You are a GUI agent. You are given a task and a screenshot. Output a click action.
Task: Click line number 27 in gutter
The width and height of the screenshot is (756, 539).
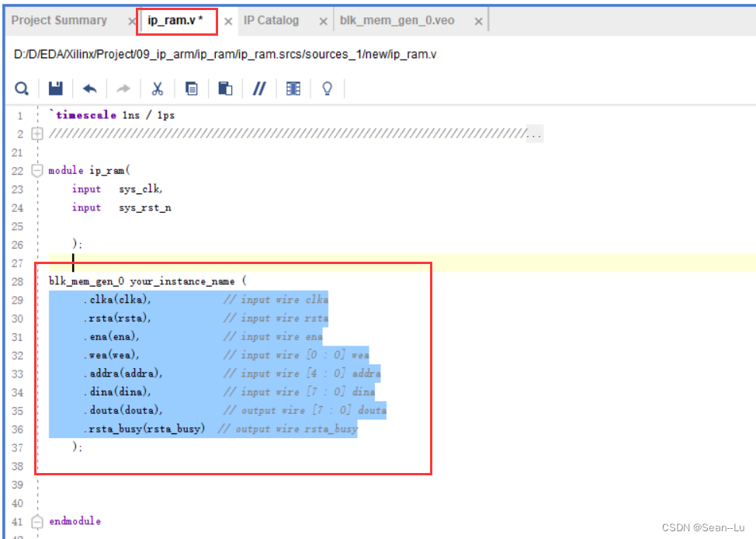coord(17,263)
